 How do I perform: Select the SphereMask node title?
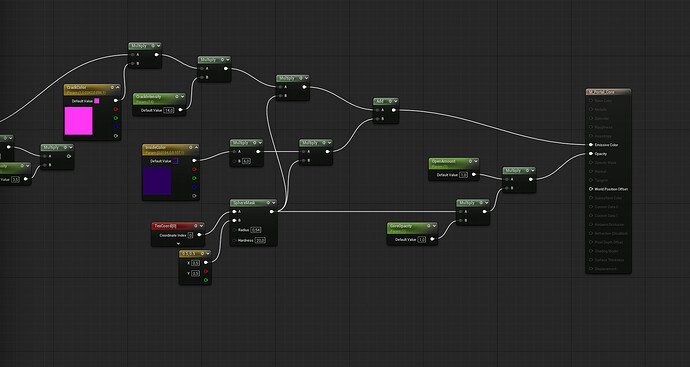point(244,203)
